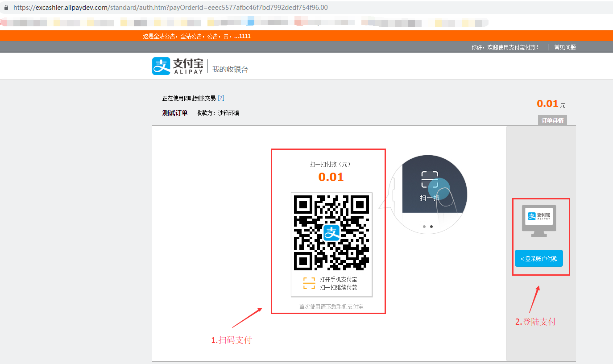Viewport: 613px width, 364px height.
Task: Select the right carousel dot under the phone illustration
Action: 431,227
